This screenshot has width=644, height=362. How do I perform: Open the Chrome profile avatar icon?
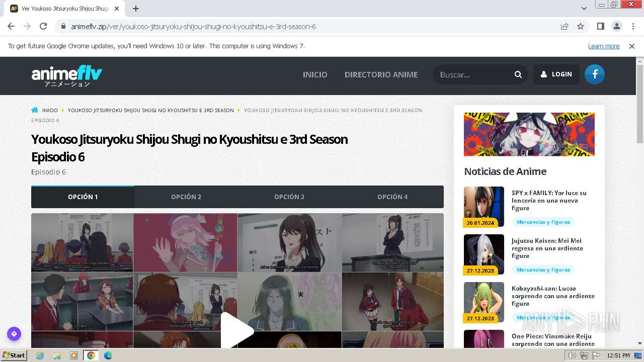[616, 26]
